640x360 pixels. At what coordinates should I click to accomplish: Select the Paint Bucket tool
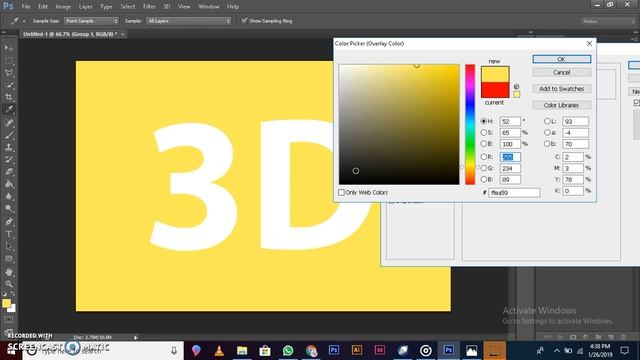pyautogui.click(x=9, y=184)
